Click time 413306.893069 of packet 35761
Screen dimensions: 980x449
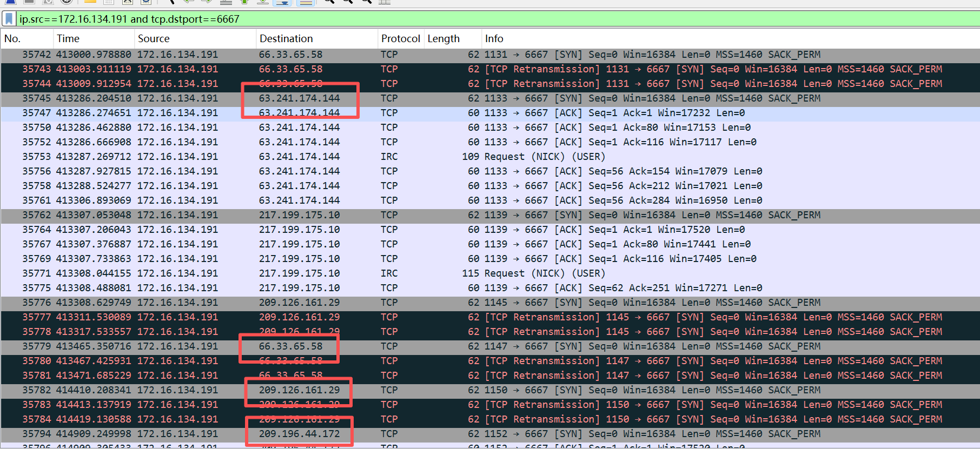[x=94, y=200]
